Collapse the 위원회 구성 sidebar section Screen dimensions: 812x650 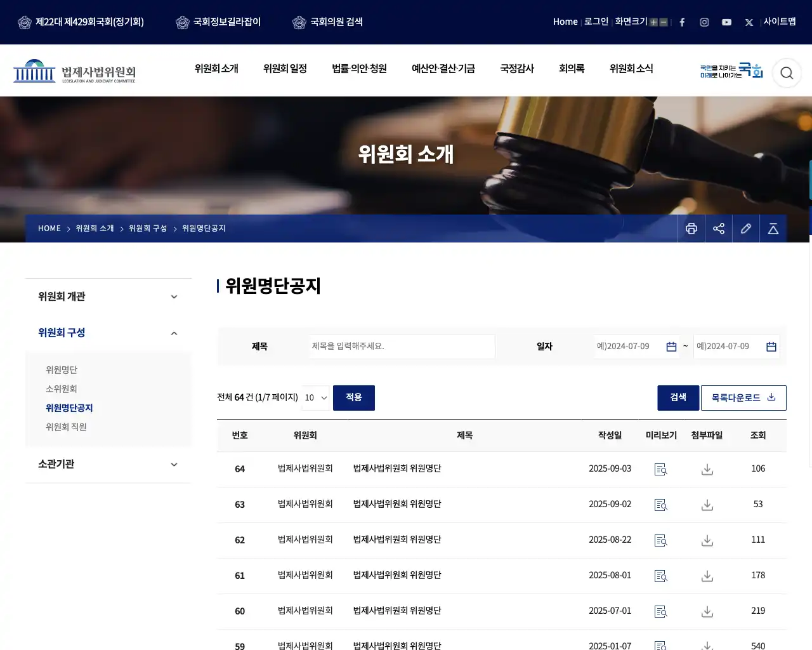pyautogui.click(x=108, y=333)
